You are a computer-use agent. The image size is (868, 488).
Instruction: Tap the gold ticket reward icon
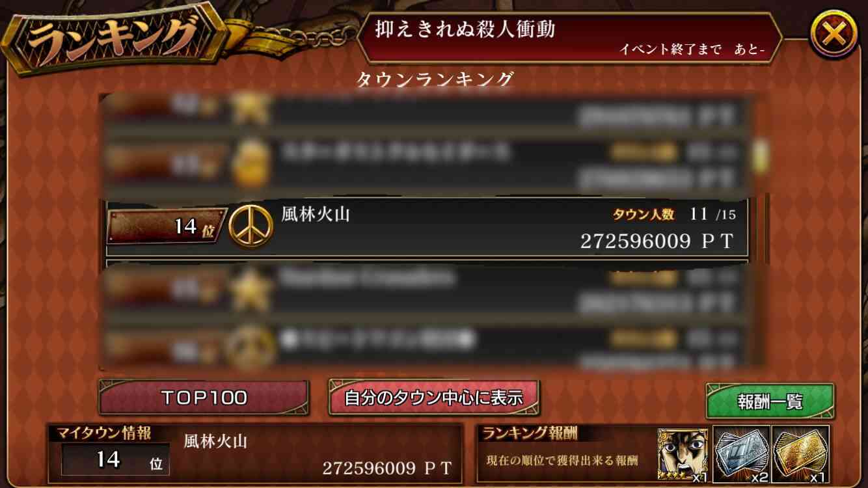(800, 454)
